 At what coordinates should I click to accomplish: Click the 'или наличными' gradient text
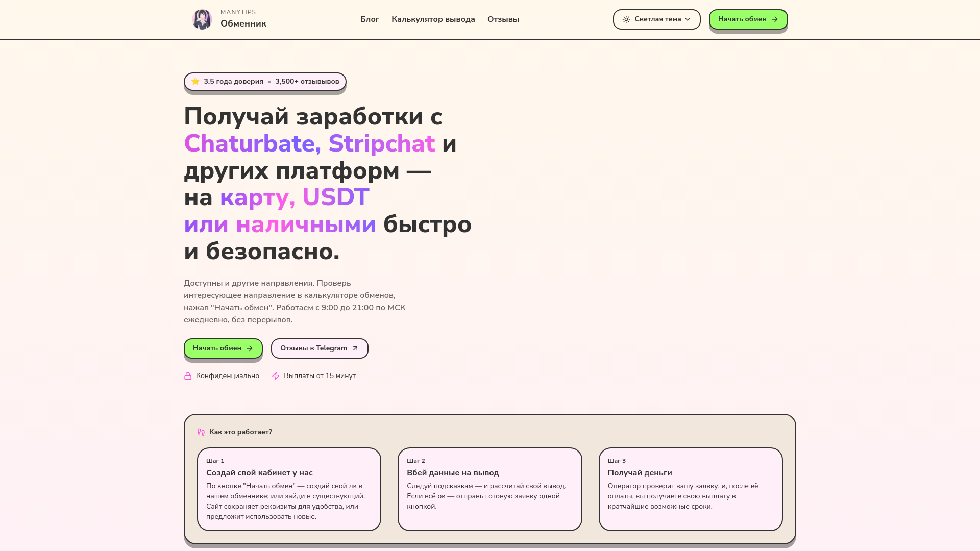(280, 224)
